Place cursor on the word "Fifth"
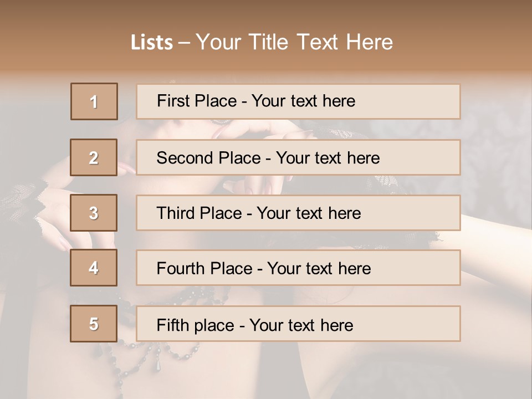 pos(171,325)
